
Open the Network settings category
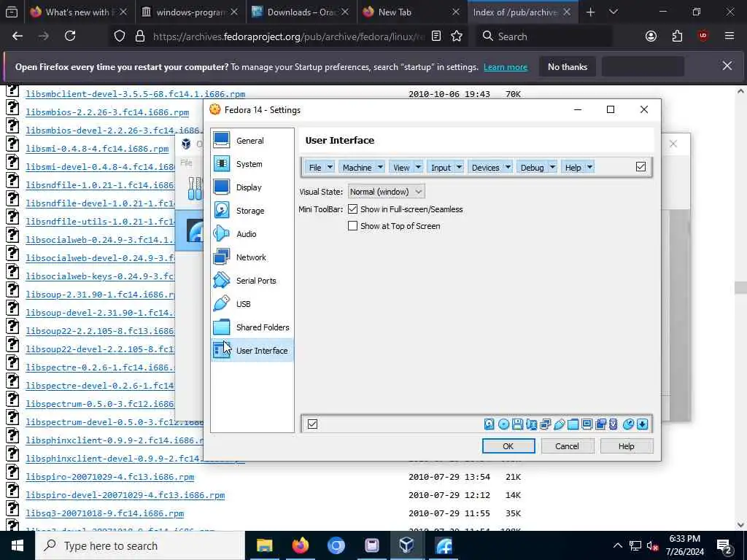coord(252,257)
